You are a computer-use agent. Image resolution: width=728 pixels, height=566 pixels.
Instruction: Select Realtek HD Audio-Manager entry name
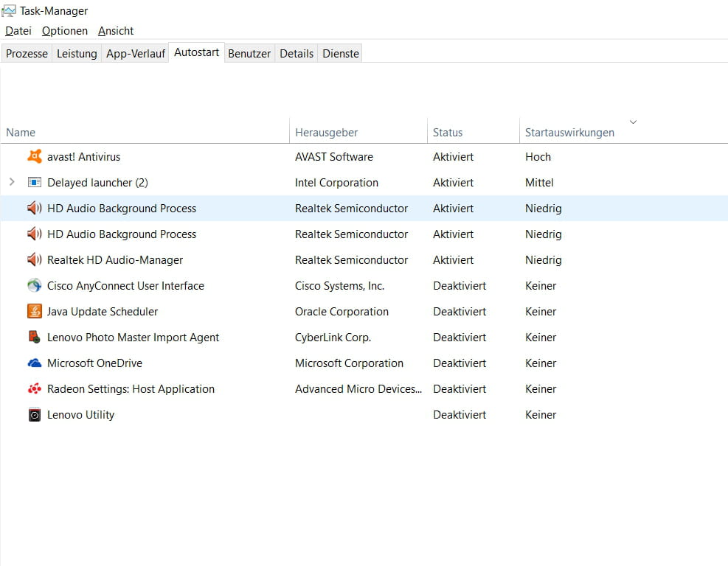[115, 260]
